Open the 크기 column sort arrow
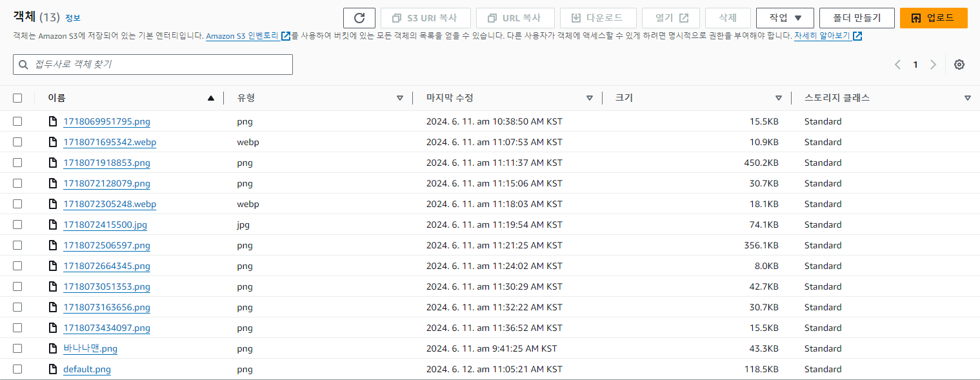The width and height of the screenshot is (980, 380). pyautogui.click(x=779, y=98)
